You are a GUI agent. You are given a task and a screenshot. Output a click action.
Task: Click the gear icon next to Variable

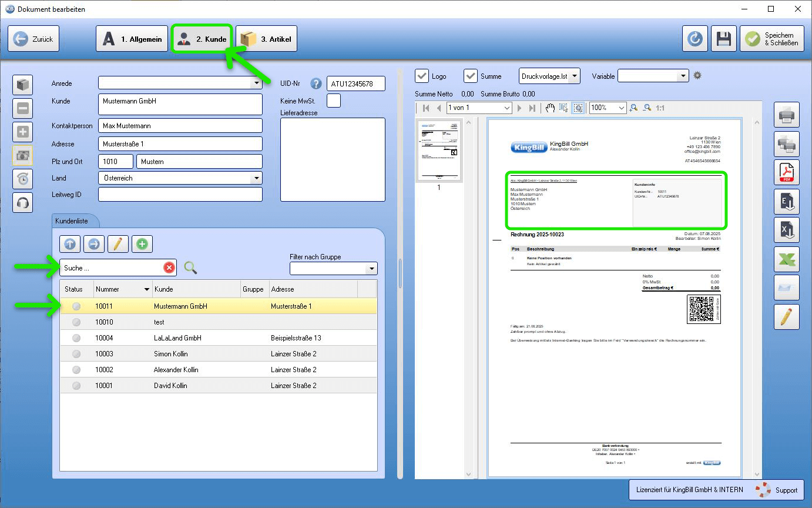point(697,76)
